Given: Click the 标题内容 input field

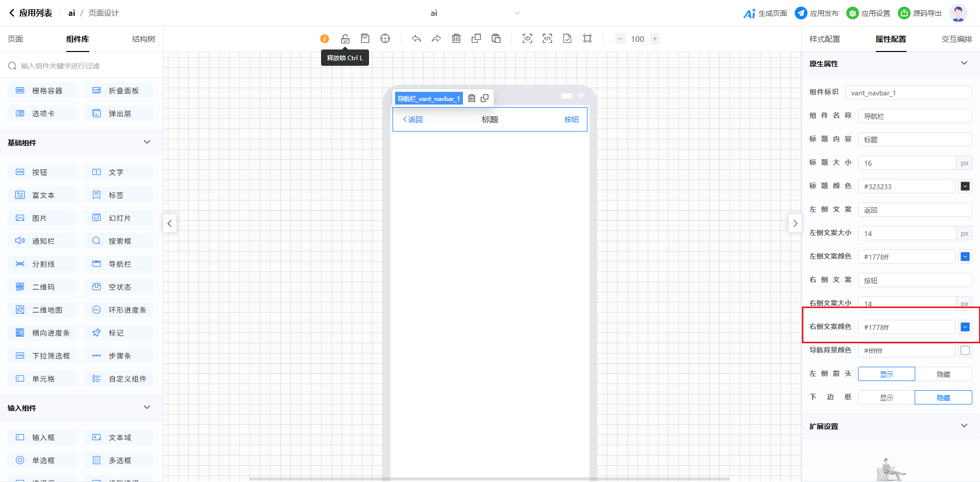Looking at the screenshot, I should point(914,139).
